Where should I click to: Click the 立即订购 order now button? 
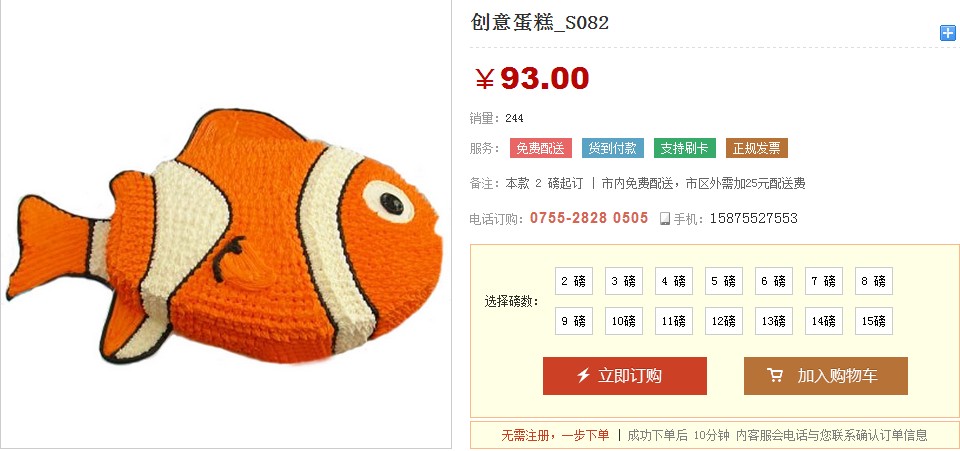[x=624, y=376]
